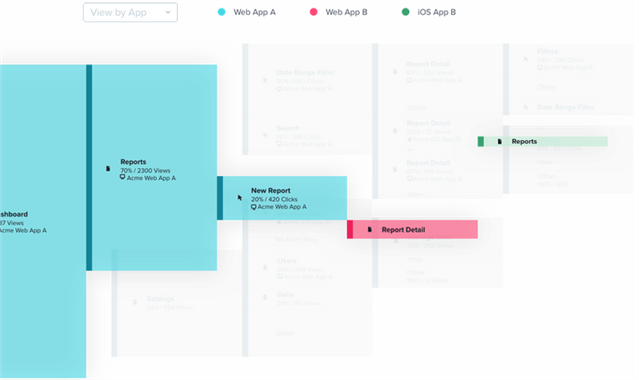Toggle the Web App A legend dot
639x380 pixels.
point(221,12)
